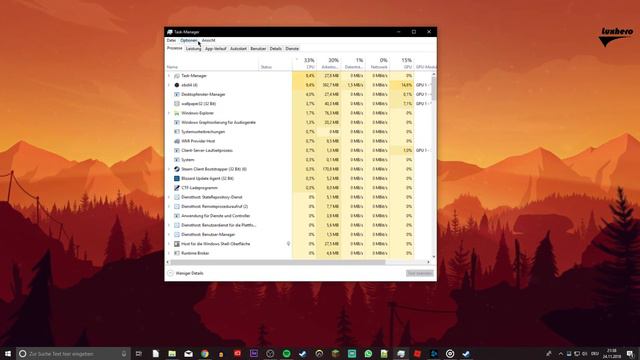Open the Windows Start menu
640x360 pixels.
coord(8,353)
